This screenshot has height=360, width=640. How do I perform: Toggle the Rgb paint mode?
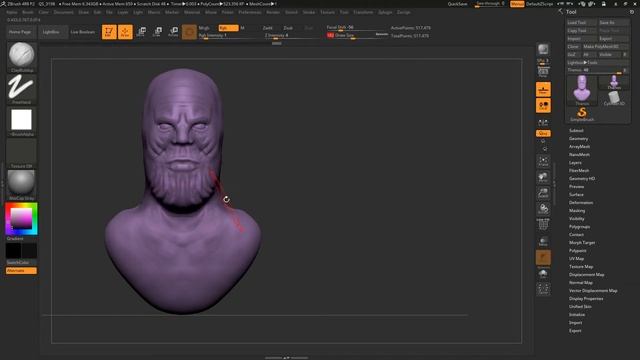(228, 28)
